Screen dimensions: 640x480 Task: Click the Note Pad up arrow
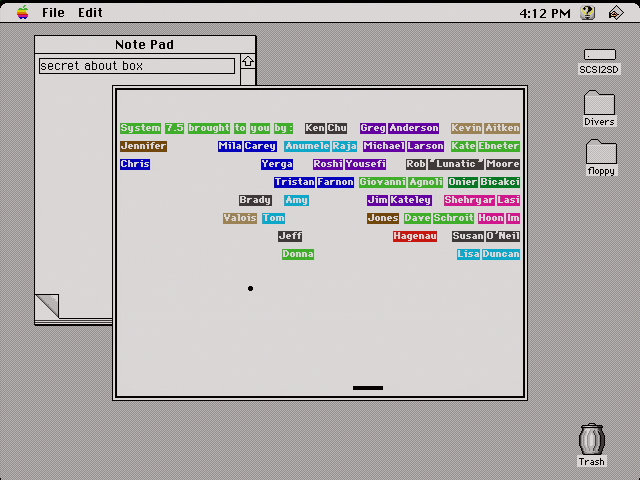248,62
